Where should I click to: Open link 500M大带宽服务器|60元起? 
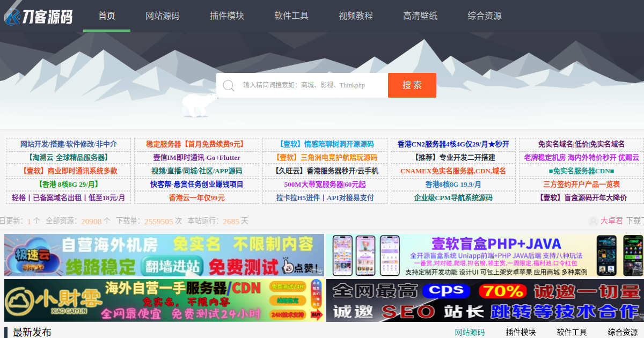325,185
